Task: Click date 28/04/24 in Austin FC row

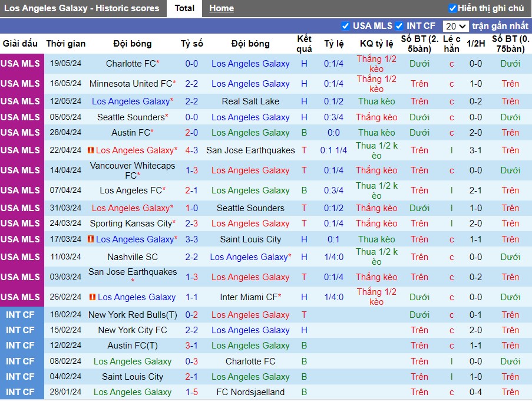Action: pyautogui.click(x=65, y=133)
